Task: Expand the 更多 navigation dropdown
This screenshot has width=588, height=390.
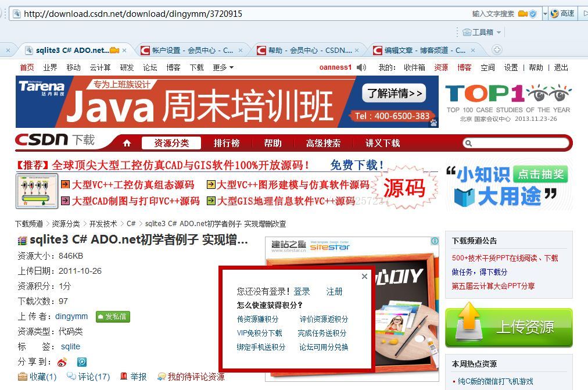Action: (223, 67)
